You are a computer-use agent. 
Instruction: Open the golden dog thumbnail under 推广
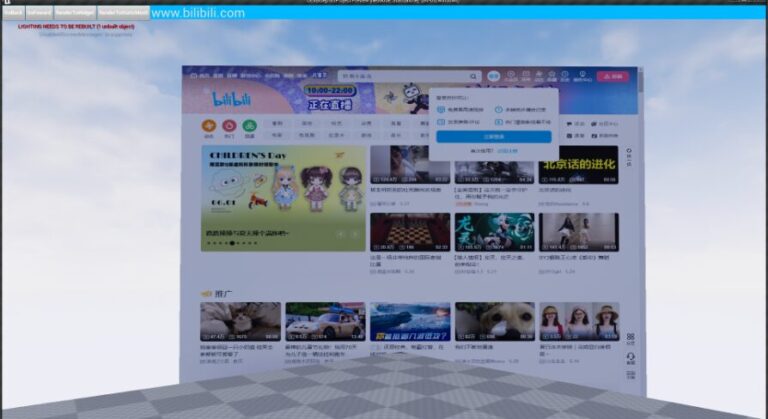coord(495,321)
